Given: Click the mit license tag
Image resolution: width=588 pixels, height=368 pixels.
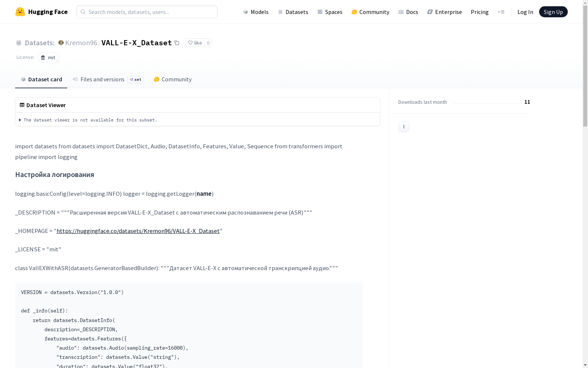Looking at the screenshot, I should tap(48, 57).
